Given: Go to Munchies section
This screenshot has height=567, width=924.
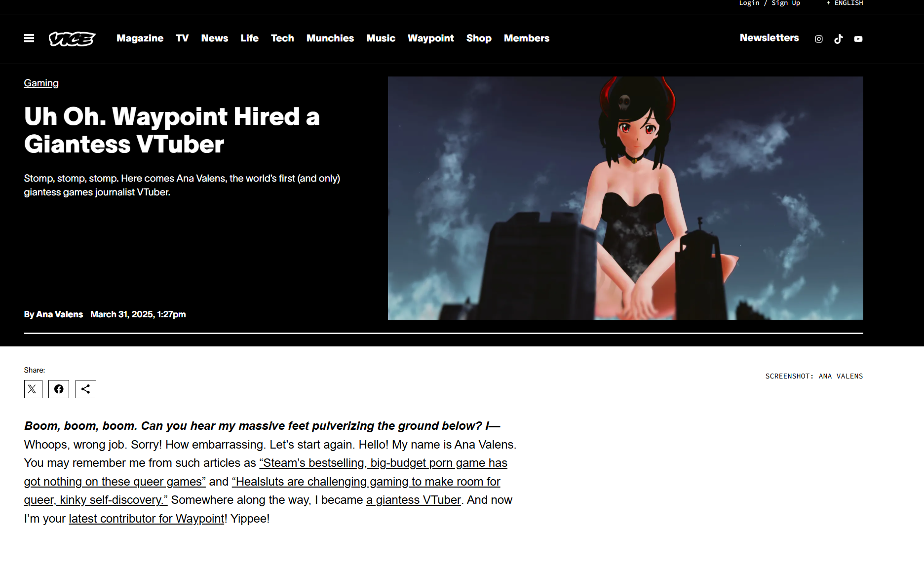Looking at the screenshot, I should [x=330, y=38].
